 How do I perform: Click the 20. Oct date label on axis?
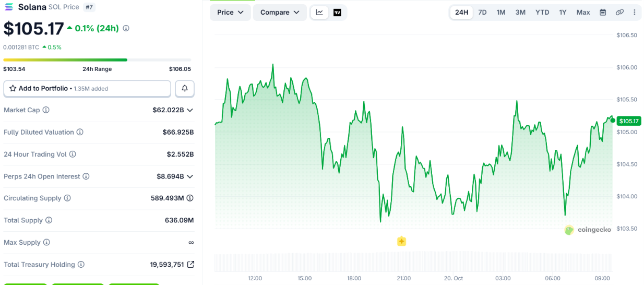(453, 278)
